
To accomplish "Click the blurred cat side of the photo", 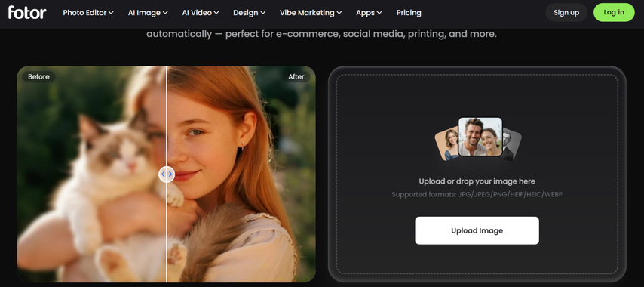I will coord(91,174).
